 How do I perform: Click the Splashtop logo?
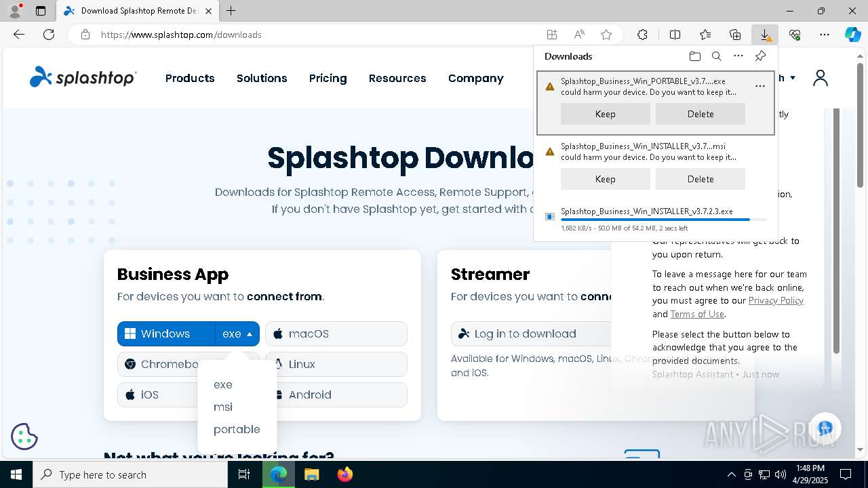coord(83,77)
